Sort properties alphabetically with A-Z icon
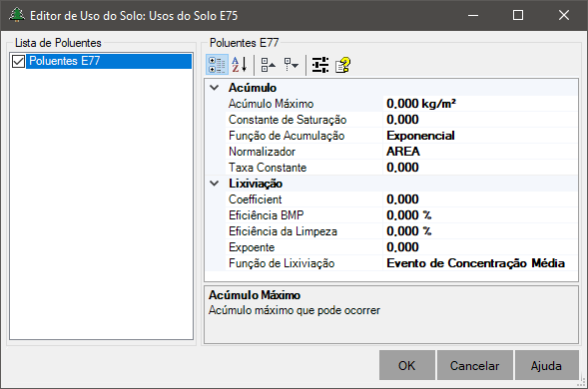The image size is (588, 389). (x=240, y=65)
